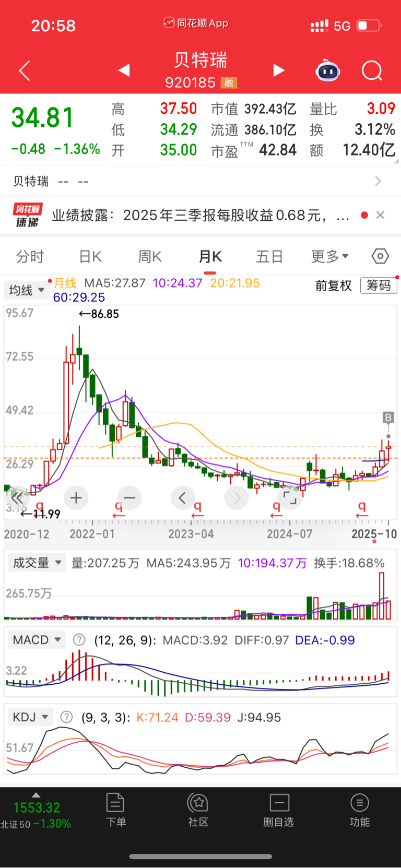The width and height of the screenshot is (401, 868).
Task: Tap the 2025-10 date axis label
Action: pyautogui.click(x=374, y=534)
